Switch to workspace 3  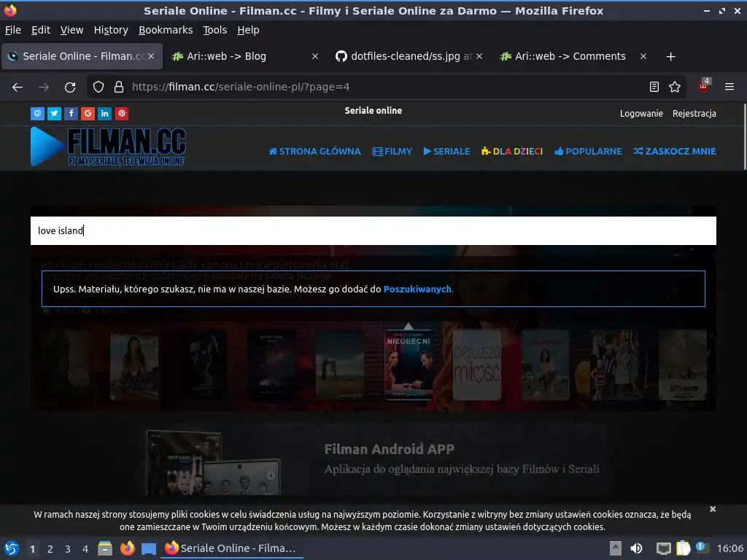[x=68, y=549]
